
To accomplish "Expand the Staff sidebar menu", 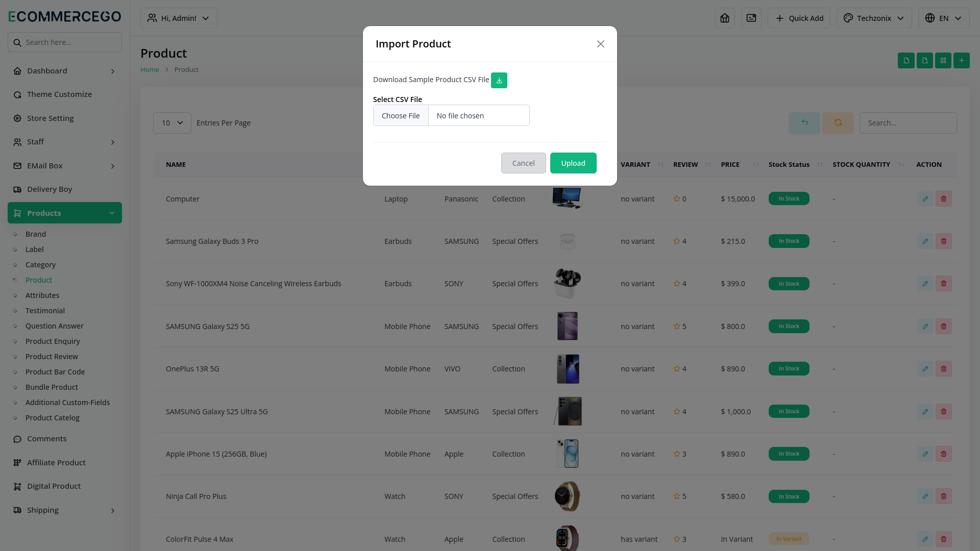I will pos(65,142).
